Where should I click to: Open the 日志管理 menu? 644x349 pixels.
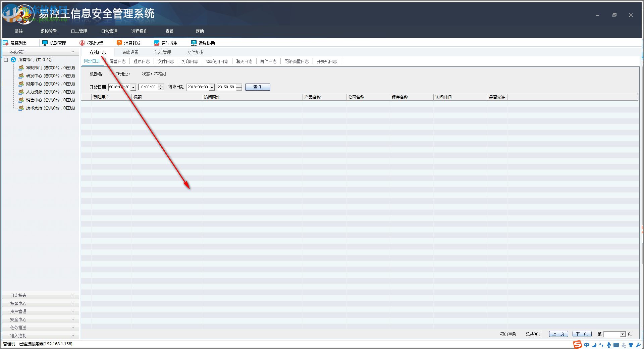coord(79,31)
